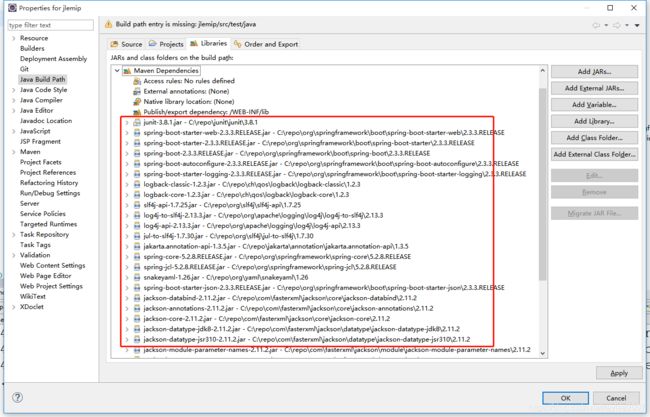Screen dimensions: 650x417
Task: Click the Add Class Folder button
Action: click(x=594, y=138)
